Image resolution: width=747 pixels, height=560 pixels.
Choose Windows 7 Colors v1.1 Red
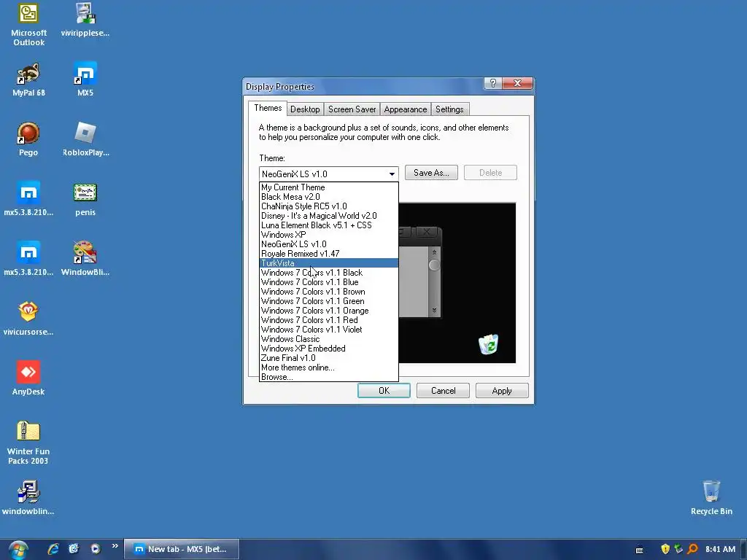click(x=329, y=320)
